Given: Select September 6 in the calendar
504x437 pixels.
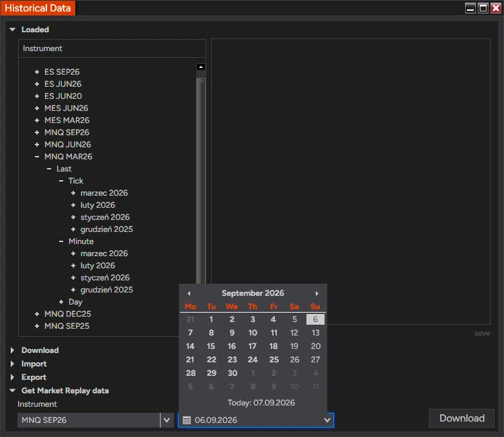Looking at the screenshot, I should coord(315,319).
